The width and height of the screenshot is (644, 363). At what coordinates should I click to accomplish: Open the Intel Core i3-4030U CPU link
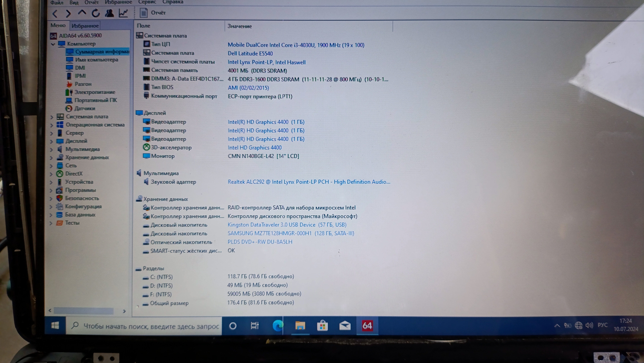click(x=296, y=45)
